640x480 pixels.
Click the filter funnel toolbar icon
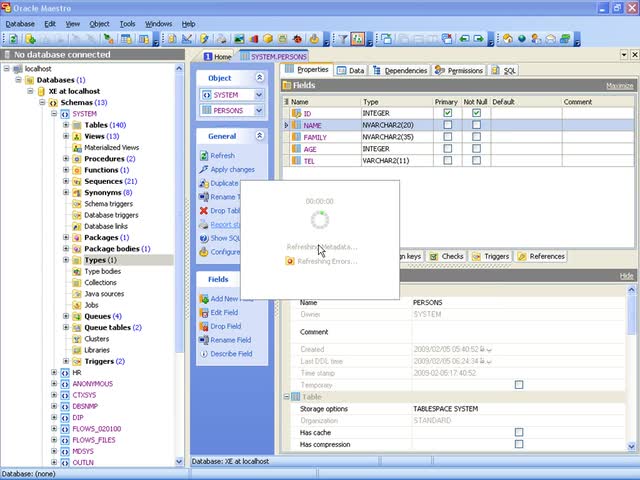coord(343,39)
